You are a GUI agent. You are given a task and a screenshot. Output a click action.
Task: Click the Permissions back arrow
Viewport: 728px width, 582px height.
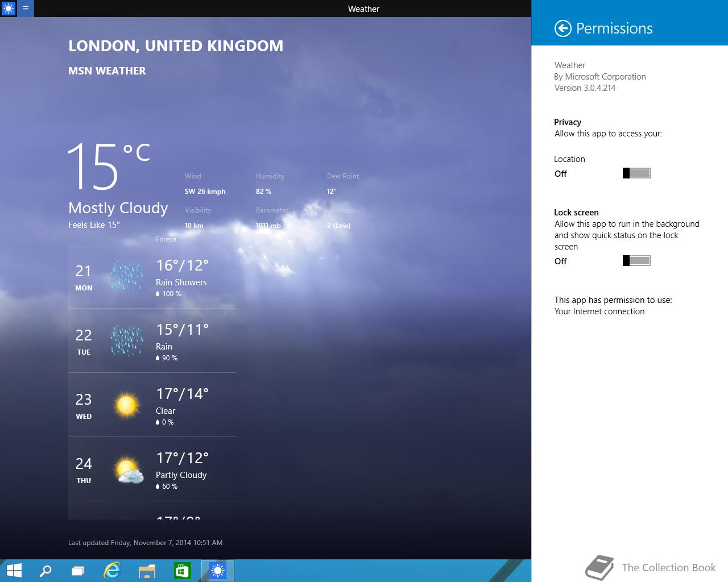(x=562, y=28)
